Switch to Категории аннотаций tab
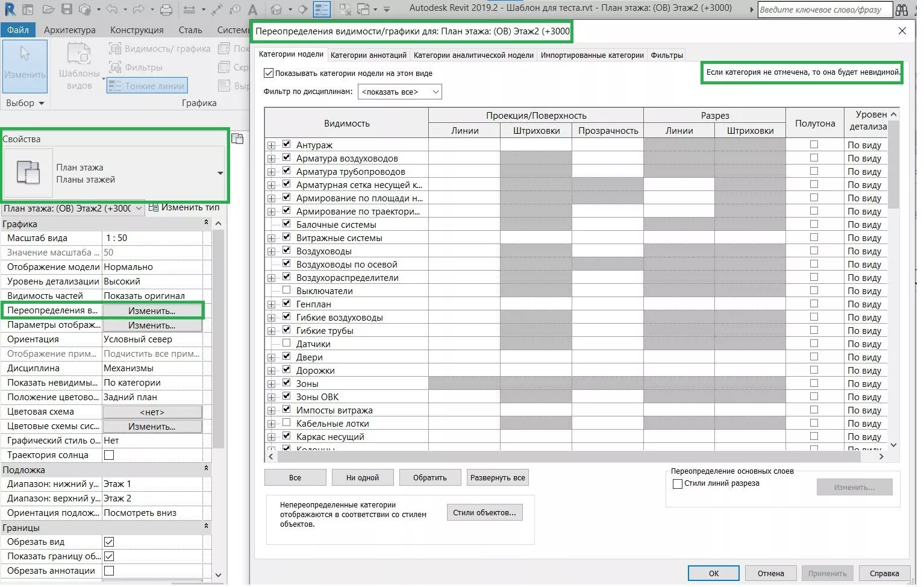Viewport: 924px width, 587px height. pos(368,55)
